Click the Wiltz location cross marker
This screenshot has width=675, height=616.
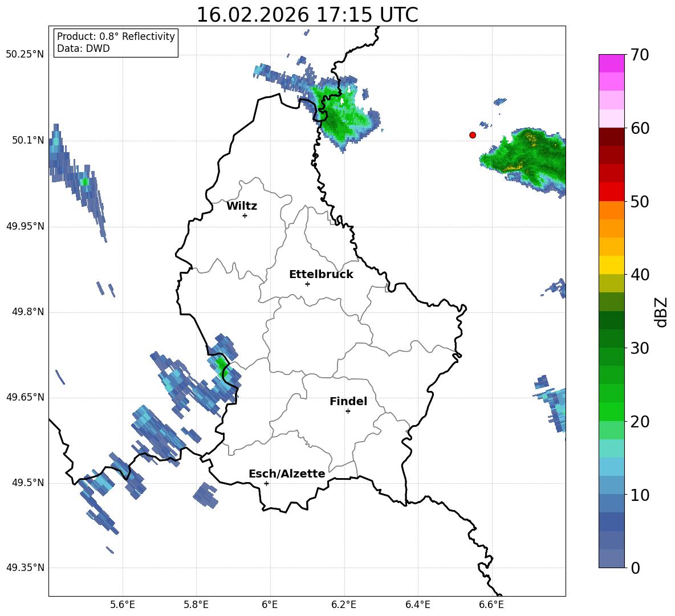(245, 215)
